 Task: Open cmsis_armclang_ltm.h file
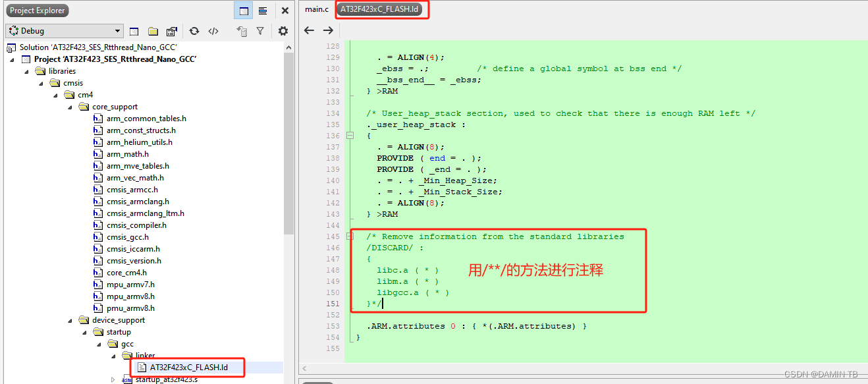coord(146,213)
